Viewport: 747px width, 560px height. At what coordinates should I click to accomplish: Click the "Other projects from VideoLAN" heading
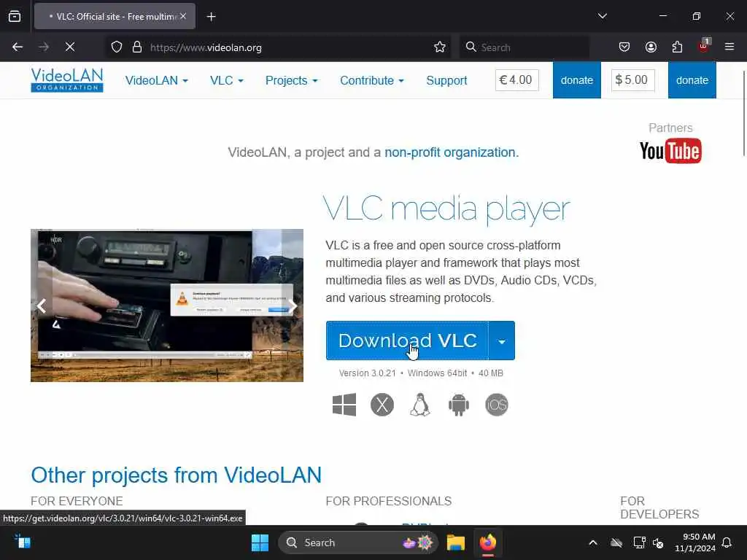click(177, 475)
